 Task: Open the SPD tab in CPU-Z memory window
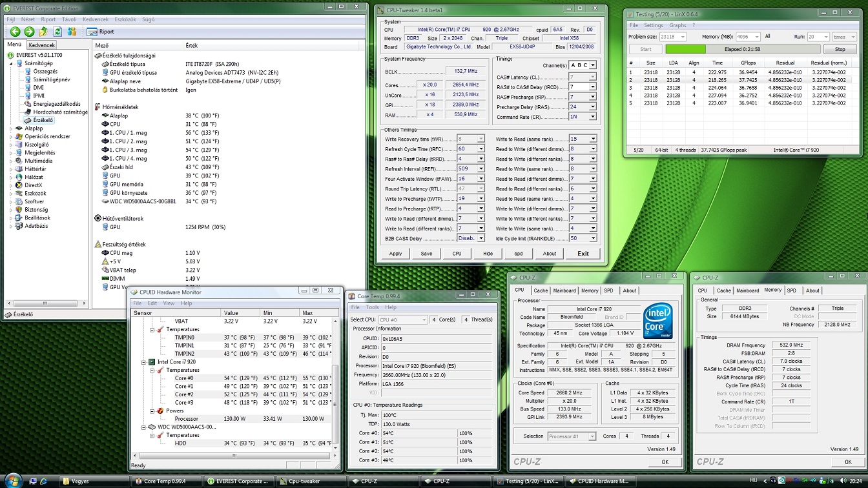(791, 290)
